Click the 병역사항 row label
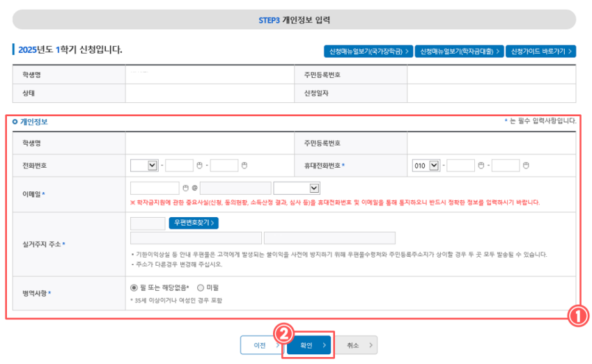 coord(37,293)
